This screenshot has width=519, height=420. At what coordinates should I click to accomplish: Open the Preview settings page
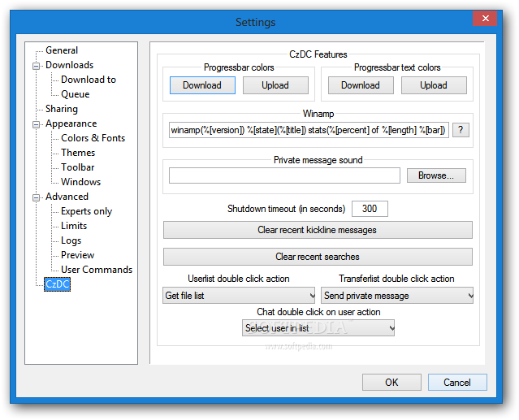78,255
